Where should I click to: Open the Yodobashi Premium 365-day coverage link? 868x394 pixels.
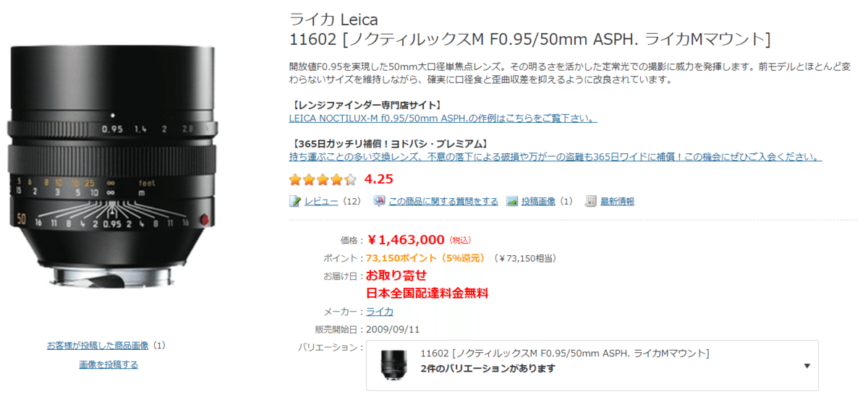555,157
